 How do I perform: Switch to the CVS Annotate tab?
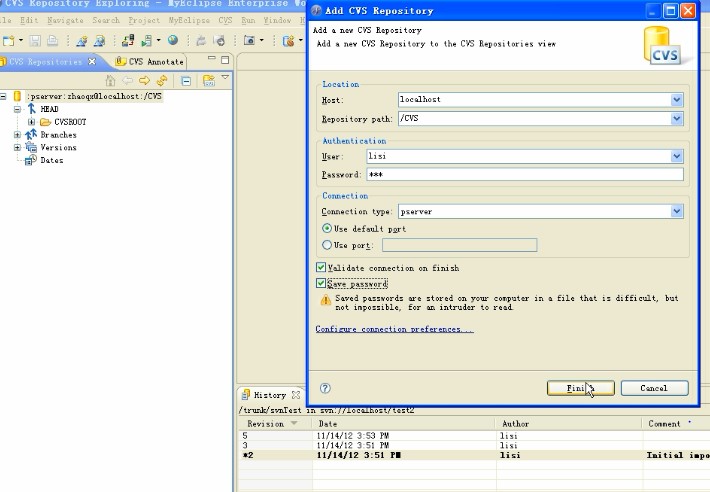(150, 62)
